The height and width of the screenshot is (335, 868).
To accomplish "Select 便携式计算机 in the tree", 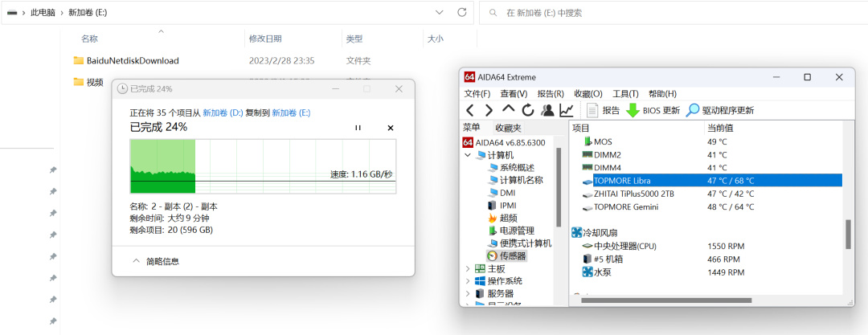I will pos(519,243).
